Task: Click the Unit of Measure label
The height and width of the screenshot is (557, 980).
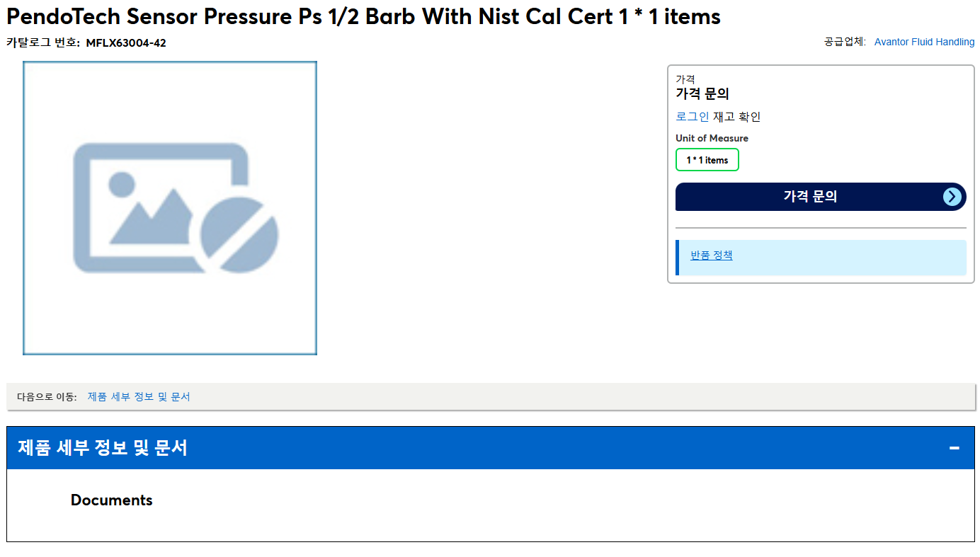Action: (x=712, y=138)
